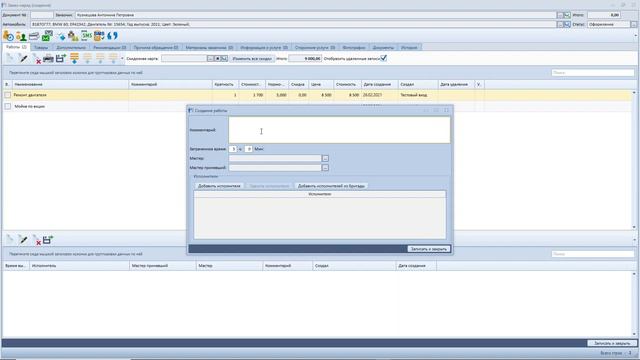Click the Исполнитель column header in lower table

[79, 266]
